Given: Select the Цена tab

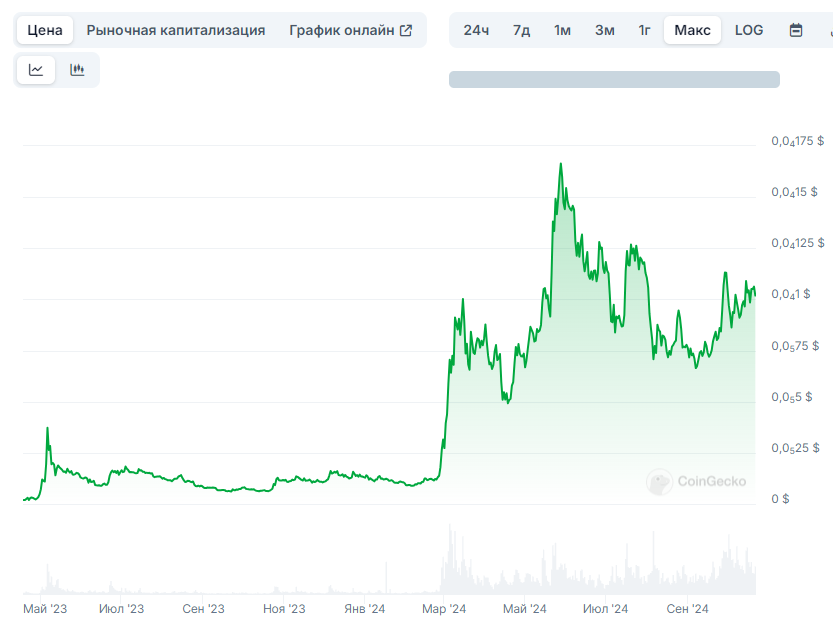Looking at the screenshot, I should click(45, 30).
